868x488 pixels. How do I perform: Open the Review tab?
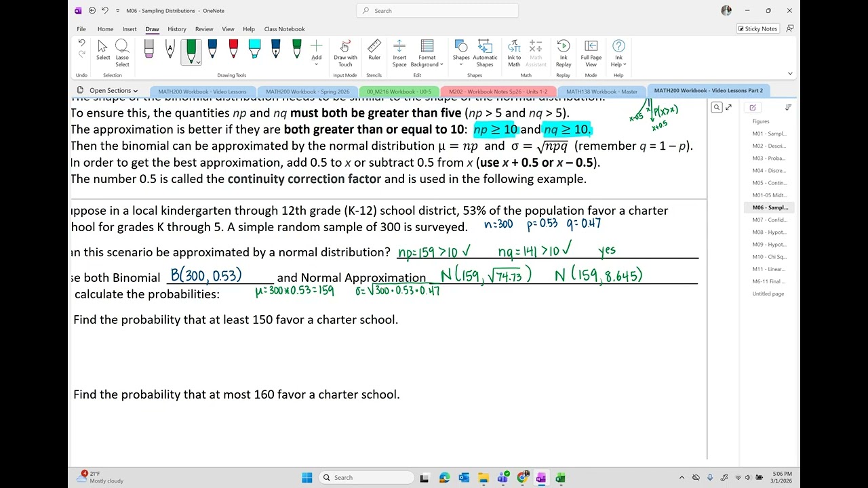(204, 29)
